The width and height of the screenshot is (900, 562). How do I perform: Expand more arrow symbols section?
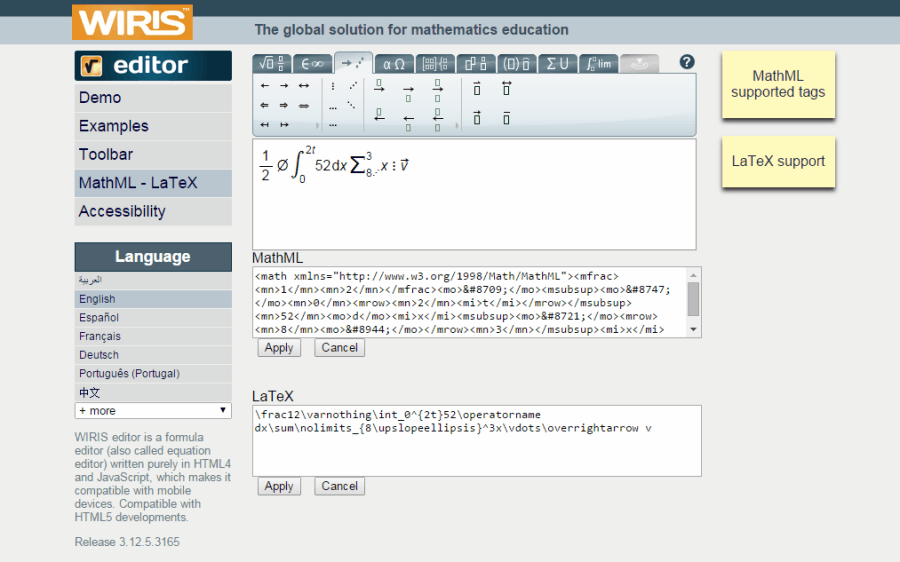pyautogui.click(x=317, y=125)
